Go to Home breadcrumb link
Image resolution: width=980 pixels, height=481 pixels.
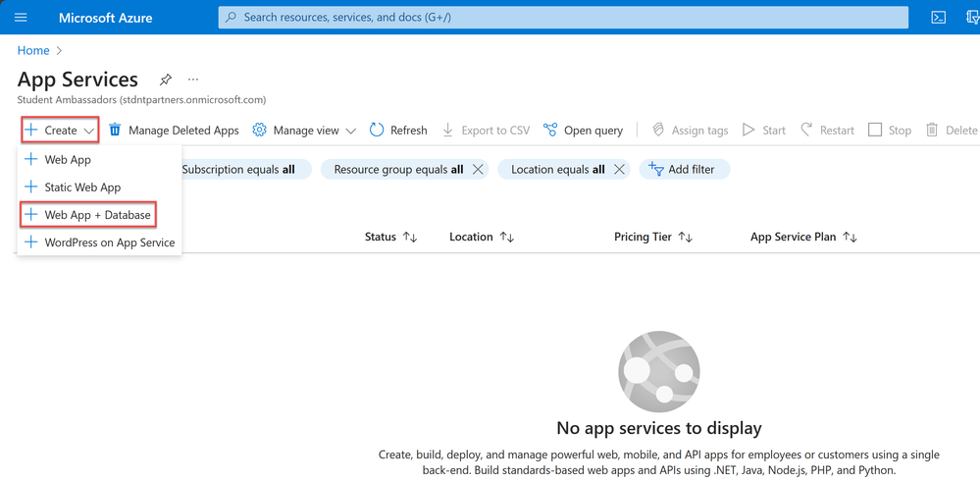coord(33,51)
